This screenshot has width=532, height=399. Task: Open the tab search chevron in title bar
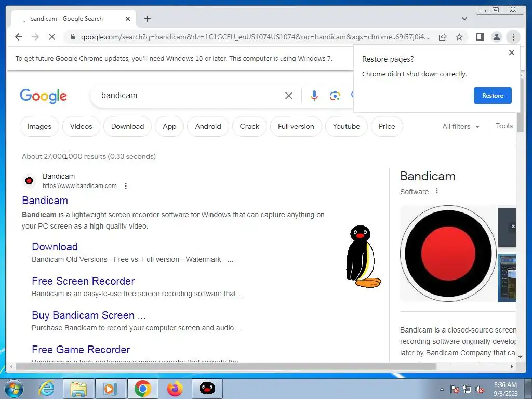coord(464,19)
